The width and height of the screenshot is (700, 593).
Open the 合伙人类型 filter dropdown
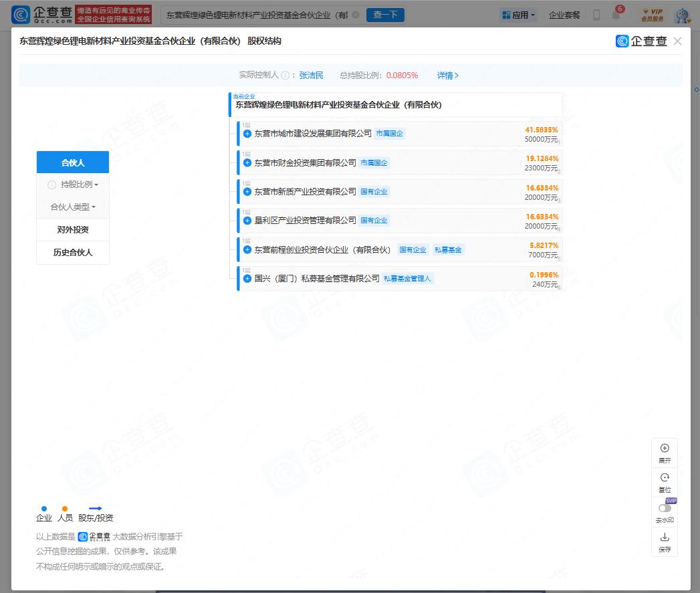[x=73, y=207]
